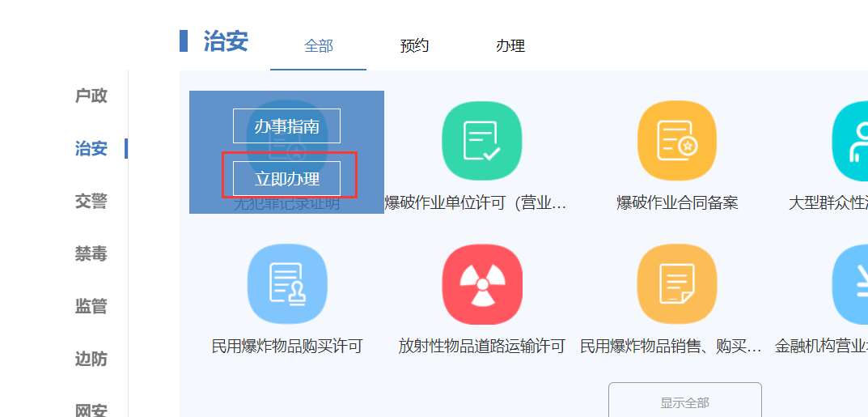Switch to the 预约 tab

(x=414, y=46)
